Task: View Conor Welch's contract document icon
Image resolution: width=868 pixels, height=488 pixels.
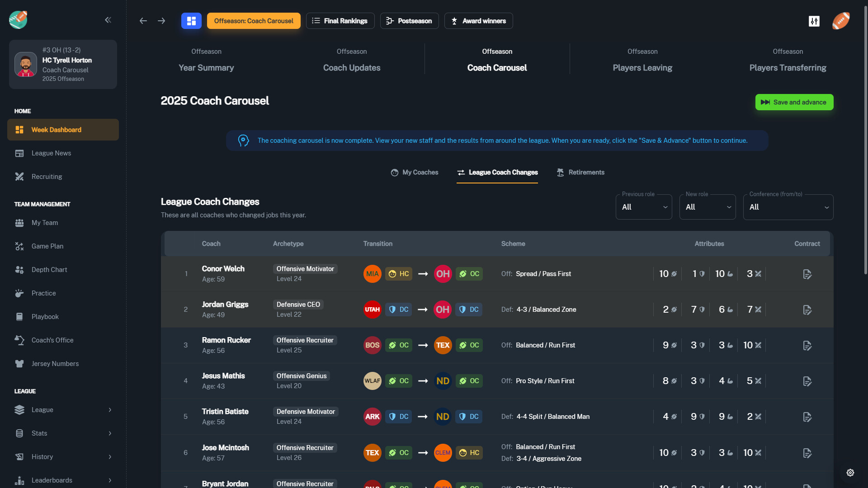Action: 807,274
